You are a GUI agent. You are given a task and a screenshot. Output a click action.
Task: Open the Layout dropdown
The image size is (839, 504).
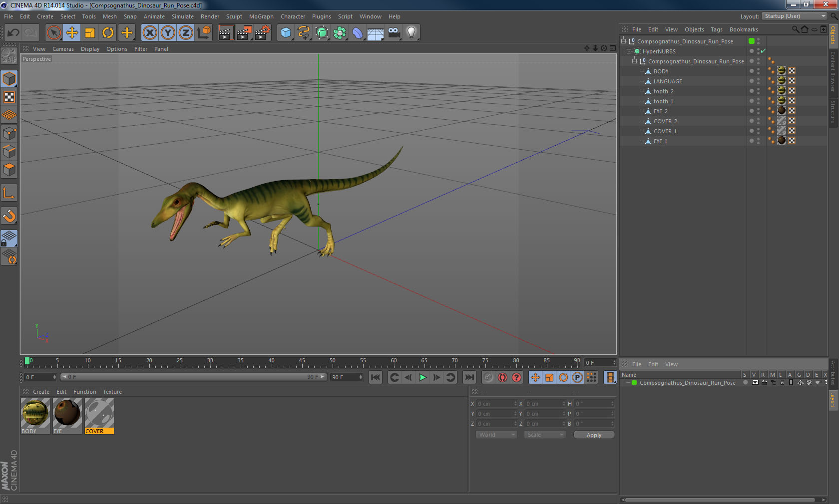coord(795,16)
